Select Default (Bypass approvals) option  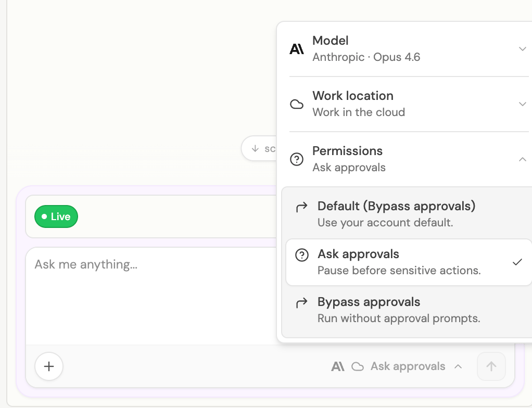[x=409, y=214]
